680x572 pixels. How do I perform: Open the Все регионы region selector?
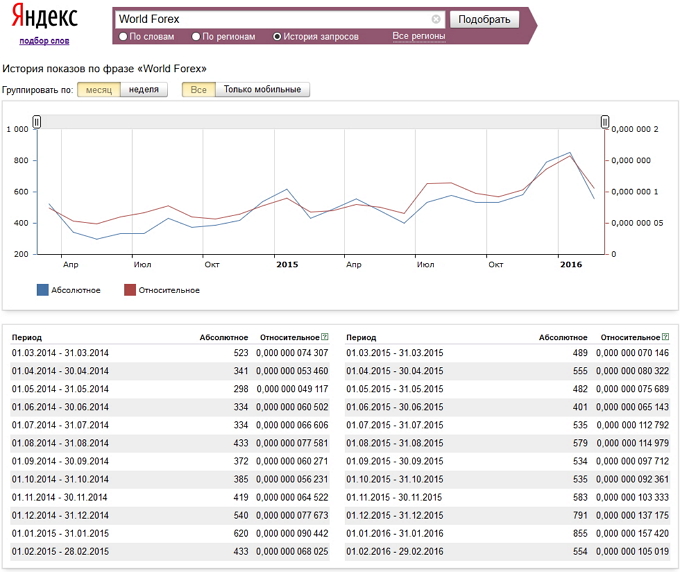(418, 36)
